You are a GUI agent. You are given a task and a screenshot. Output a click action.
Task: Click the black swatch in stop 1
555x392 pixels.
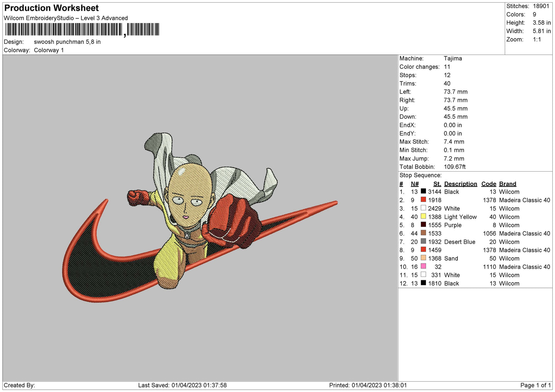423,192
